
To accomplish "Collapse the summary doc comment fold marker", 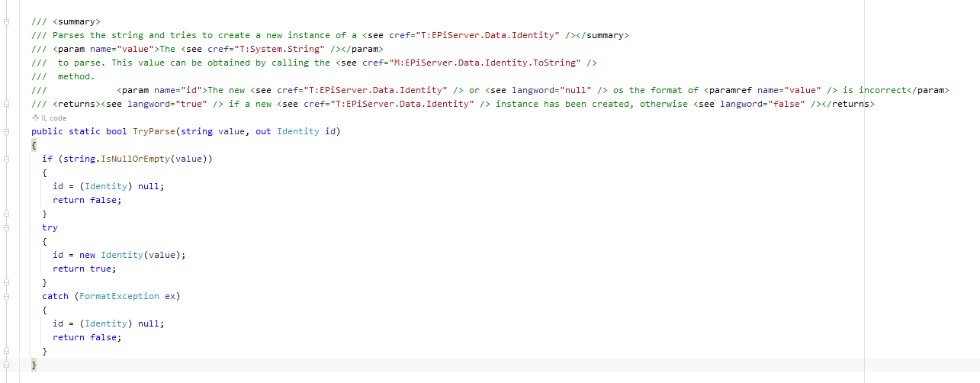I will [x=7, y=22].
